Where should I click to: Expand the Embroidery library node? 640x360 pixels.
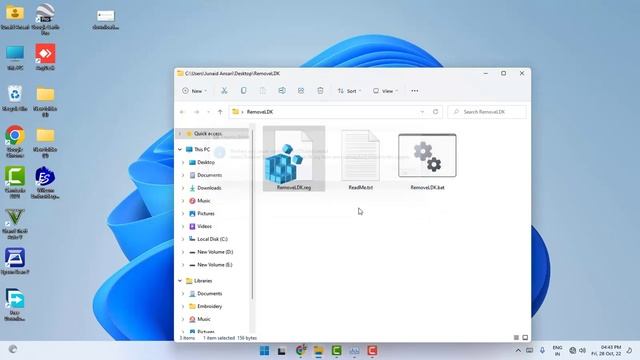point(183,307)
